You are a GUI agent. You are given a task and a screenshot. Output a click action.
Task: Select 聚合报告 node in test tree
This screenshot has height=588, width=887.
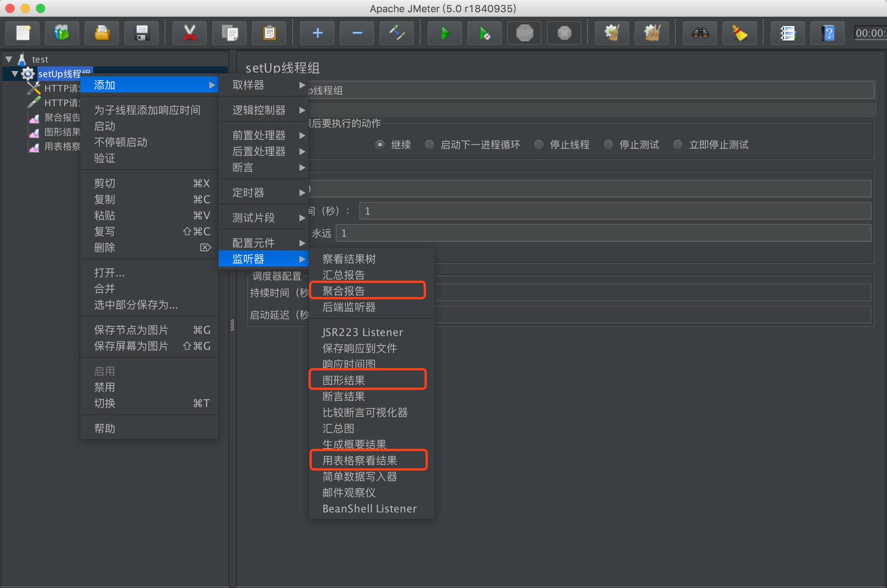point(62,118)
